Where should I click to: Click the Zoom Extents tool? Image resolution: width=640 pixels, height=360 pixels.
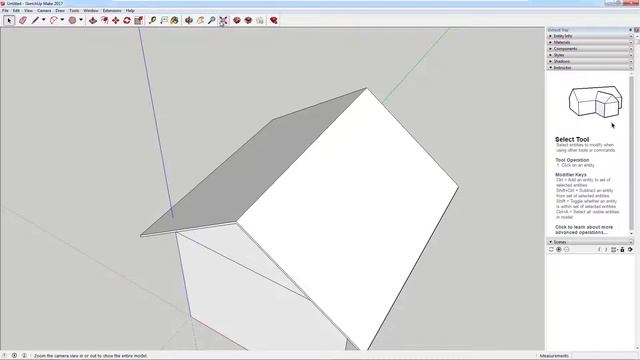[223, 20]
